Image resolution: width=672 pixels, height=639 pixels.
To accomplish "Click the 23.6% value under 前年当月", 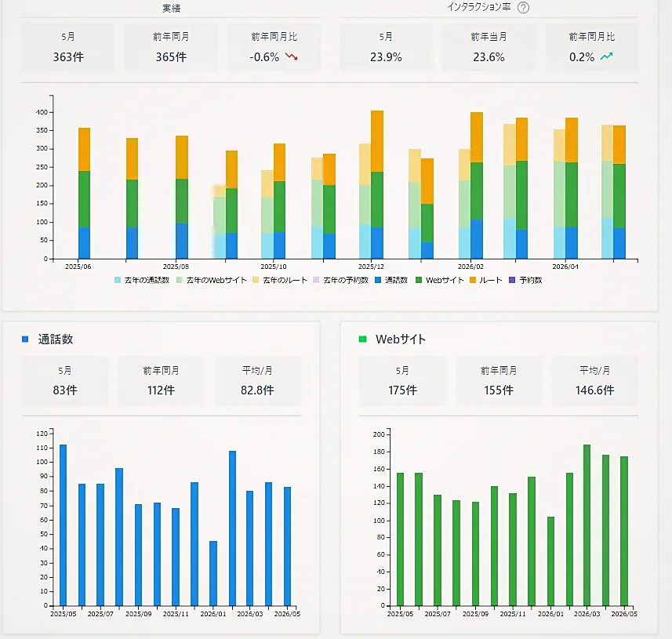I will 489,57.
